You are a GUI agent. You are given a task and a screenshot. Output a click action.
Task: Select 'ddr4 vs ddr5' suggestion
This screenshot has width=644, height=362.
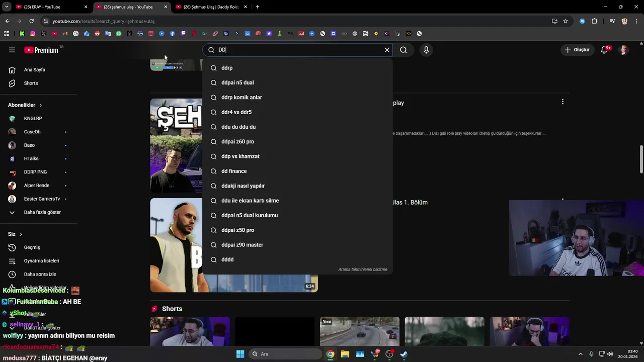point(297,112)
